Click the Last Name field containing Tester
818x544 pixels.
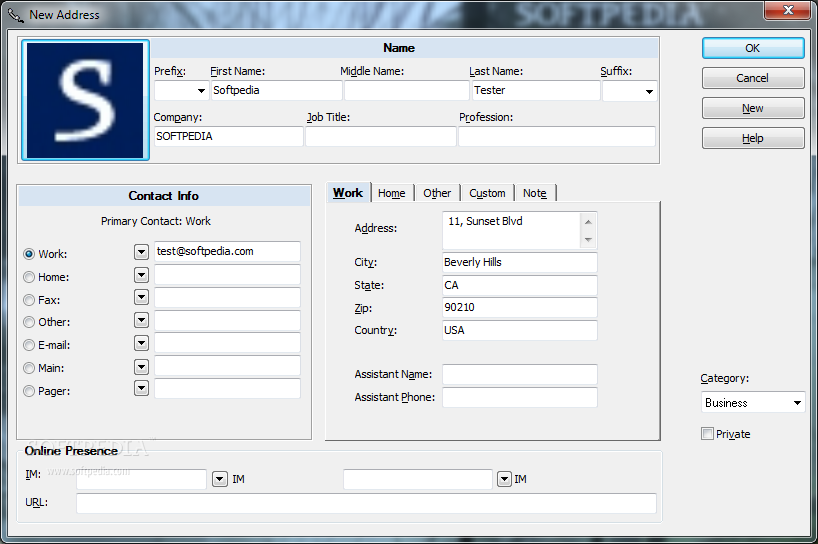(536, 90)
